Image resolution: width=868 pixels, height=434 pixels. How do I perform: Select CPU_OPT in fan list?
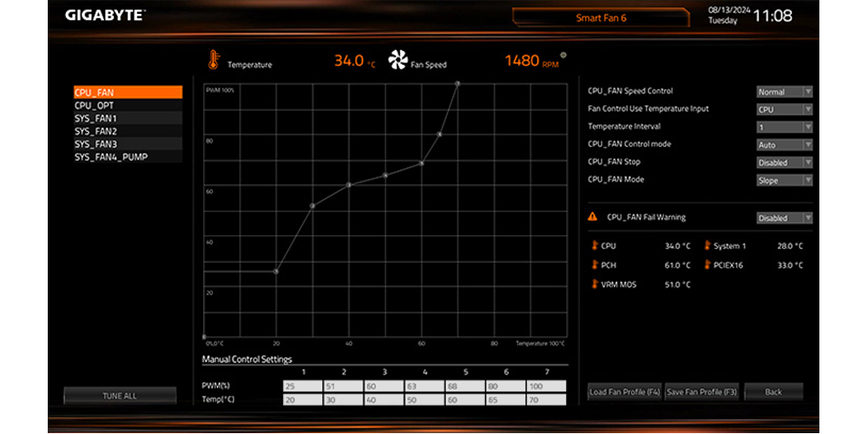(x=128, y=105)
